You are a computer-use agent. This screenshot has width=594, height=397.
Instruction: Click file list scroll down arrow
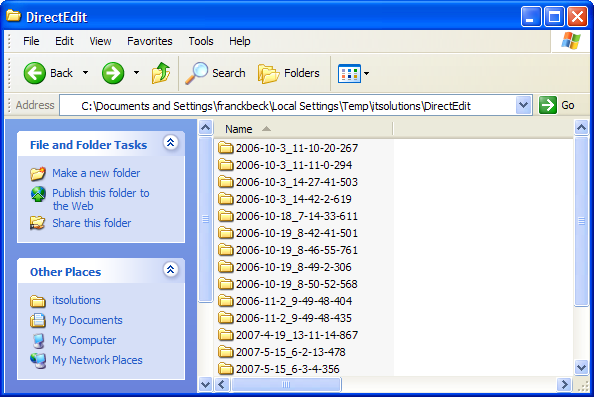coord(581,367)
